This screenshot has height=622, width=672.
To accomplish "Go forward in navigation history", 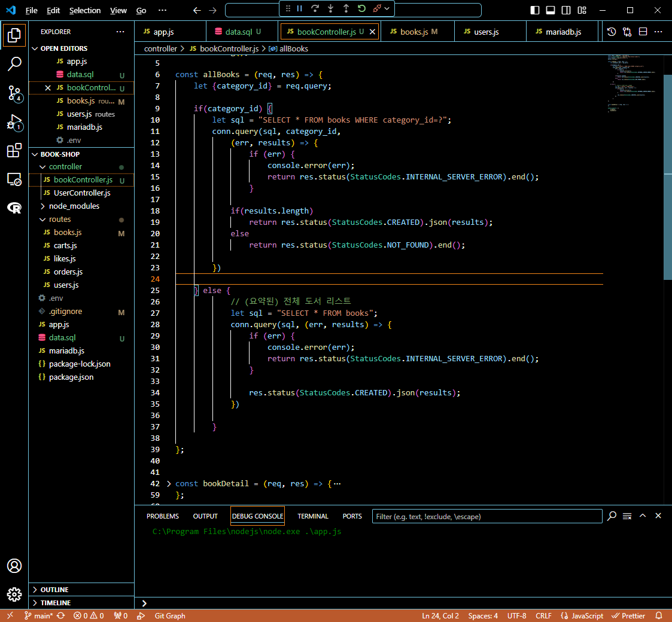I will point(212,10).
